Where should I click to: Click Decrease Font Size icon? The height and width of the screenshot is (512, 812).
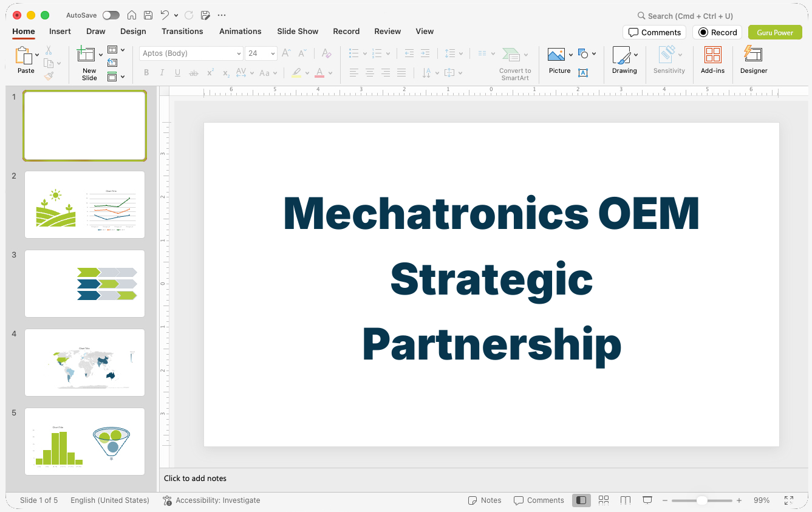point(302,53)
